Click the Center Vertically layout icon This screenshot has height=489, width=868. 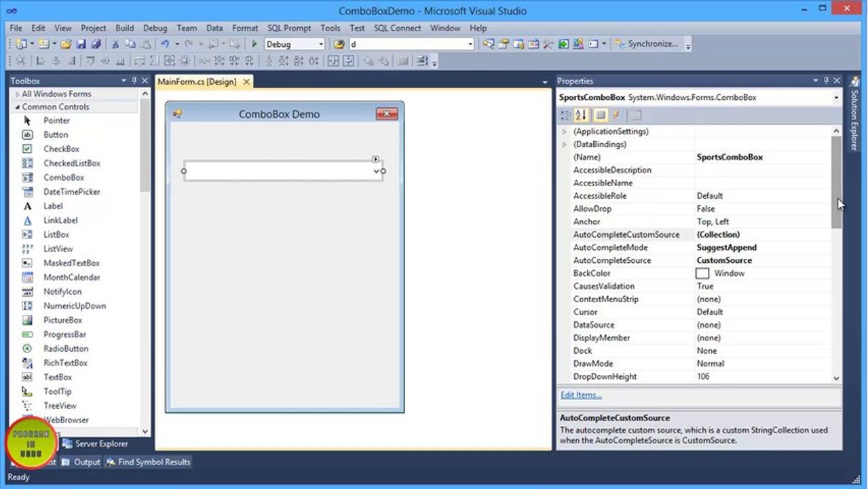pos(348,61)
